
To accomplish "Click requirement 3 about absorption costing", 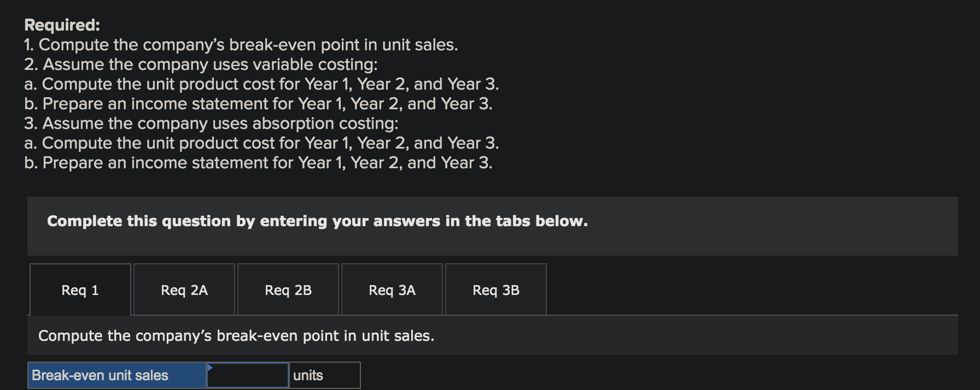I will pos(211,123).
